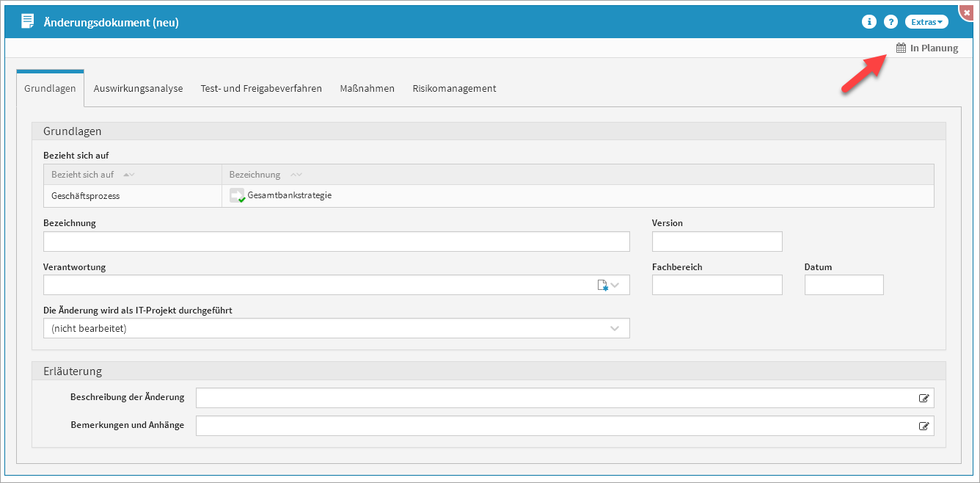Open the help question mark icon
The height and width of the screenshot is (483, 980).
point(891,22)
